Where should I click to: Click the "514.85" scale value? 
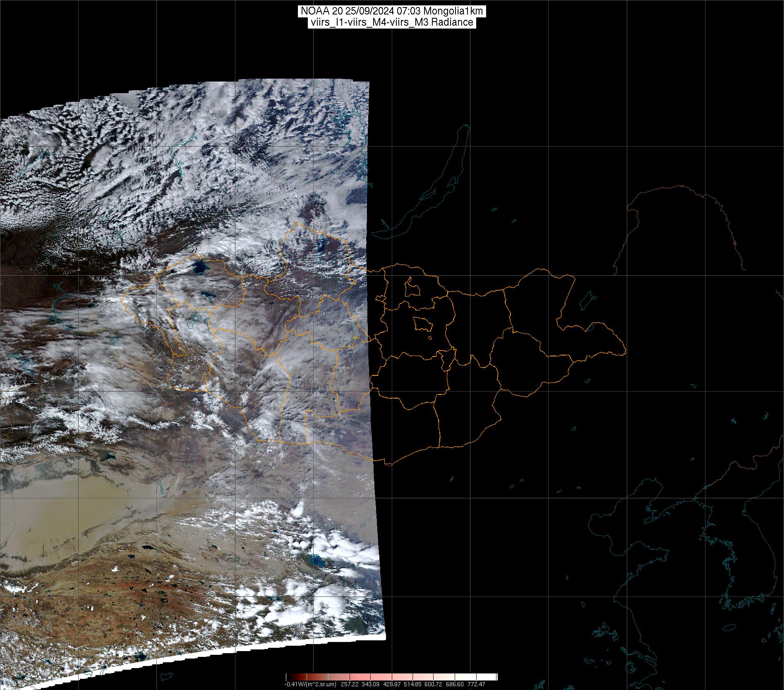point(412,684)
